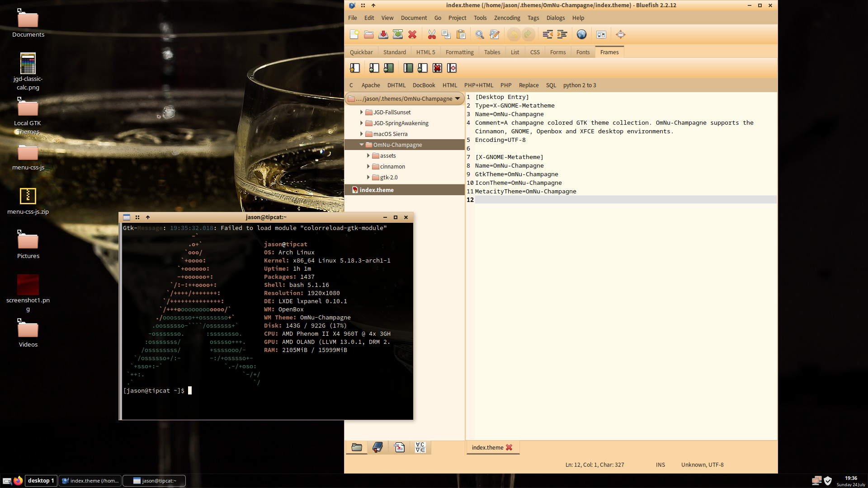Open the character map sidebar tab
The image size is (868, 488).
pyautogui.click(x=420, y=447)
